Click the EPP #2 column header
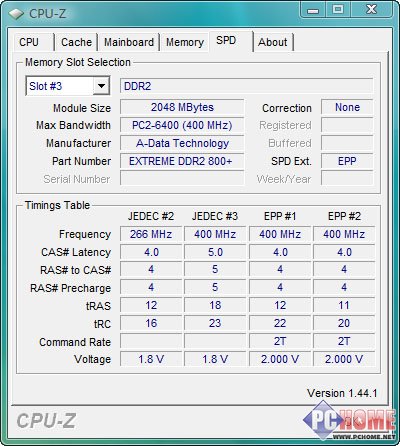 click(344, 216)
